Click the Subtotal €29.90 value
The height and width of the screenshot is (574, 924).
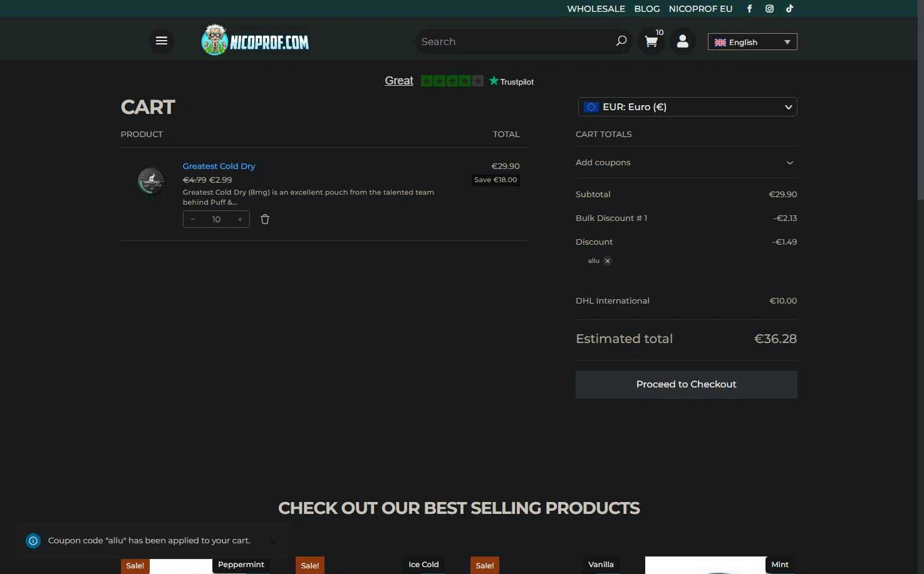tap(783, 194)
